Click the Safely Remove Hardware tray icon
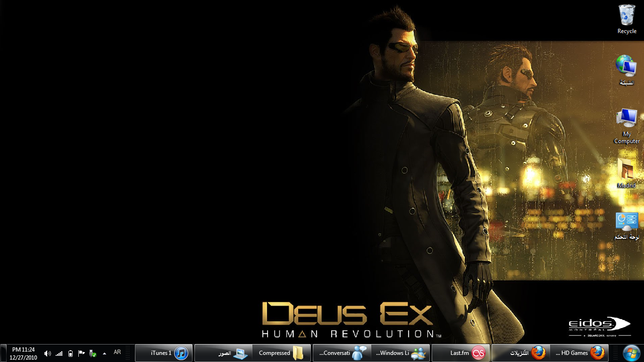This screenshot has height=362, width=644. click(93, 353)
